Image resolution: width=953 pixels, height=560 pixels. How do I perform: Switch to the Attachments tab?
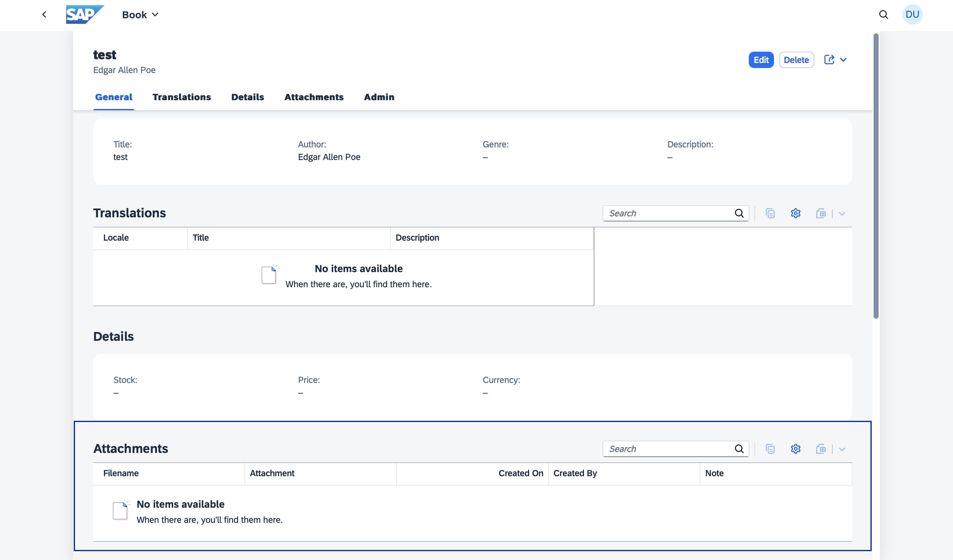pyautogui.click(x=314, y=97)
